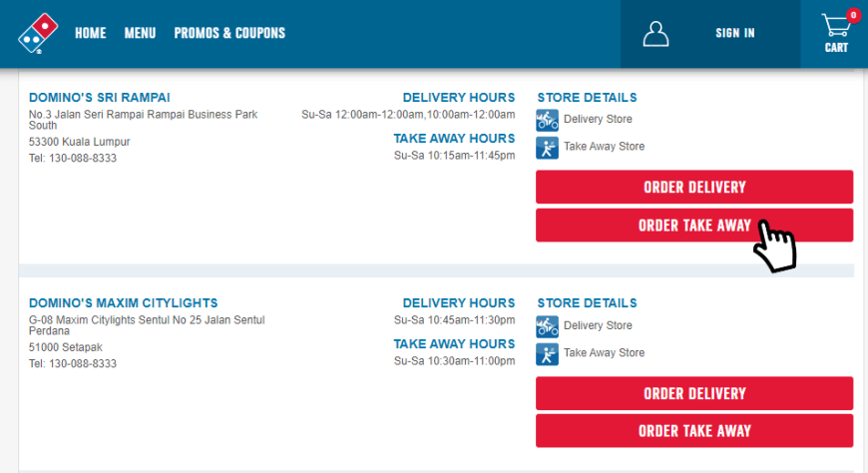
Task: Select the Domino's Sri Rampai store name
Action: [x=100, y=98]
